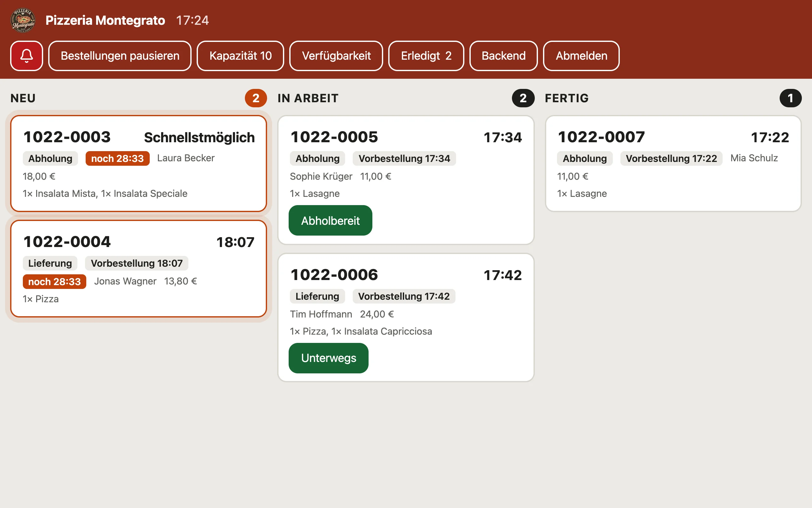Open the Kapazität 10 setting
Image resolution: width=812 pixels, height=508 pixels.
click(x=240, y=56)
